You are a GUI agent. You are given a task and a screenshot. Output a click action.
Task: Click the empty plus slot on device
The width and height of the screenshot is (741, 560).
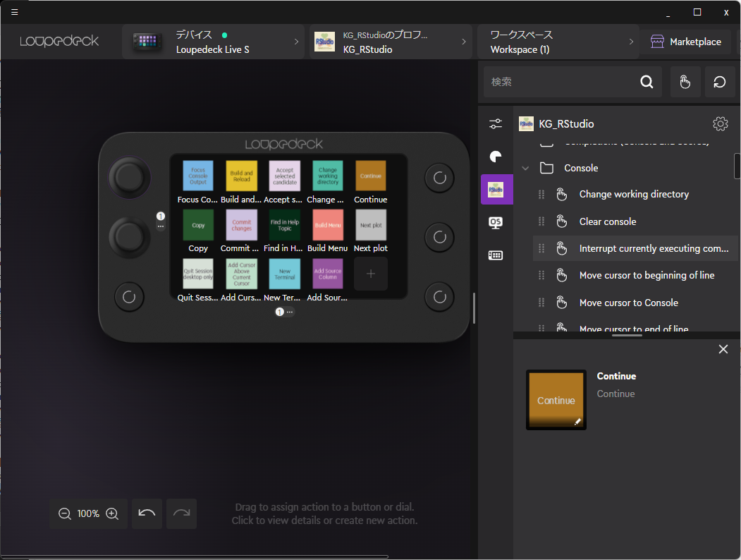[371, 274]
